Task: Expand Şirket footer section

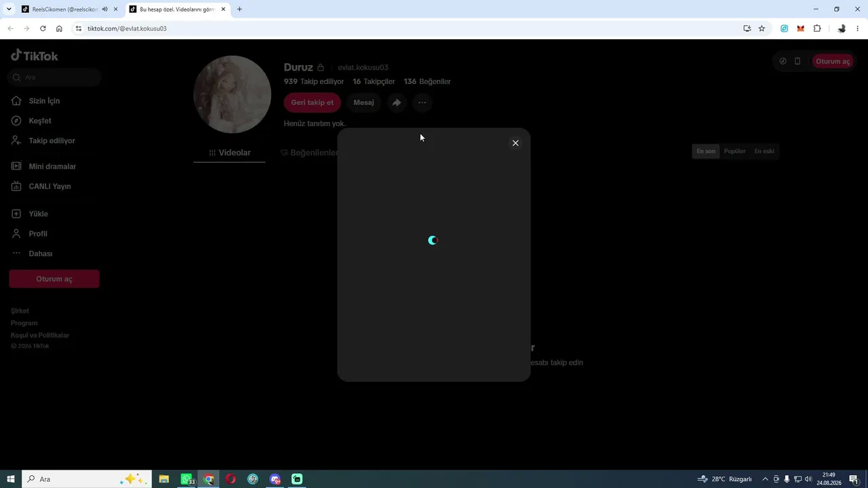Action: pyautogui.click(x=20, y=311)
